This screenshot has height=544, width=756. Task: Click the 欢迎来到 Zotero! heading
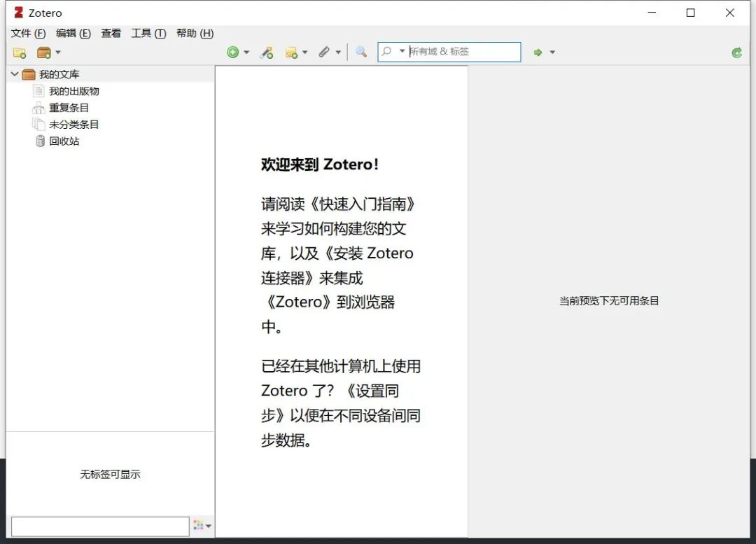coord(320,165)
